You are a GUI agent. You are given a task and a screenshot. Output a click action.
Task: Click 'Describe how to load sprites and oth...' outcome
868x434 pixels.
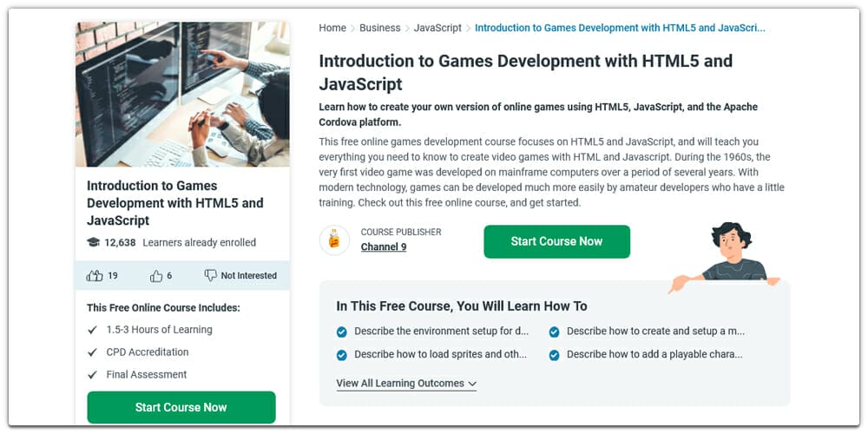coord(441,354)
